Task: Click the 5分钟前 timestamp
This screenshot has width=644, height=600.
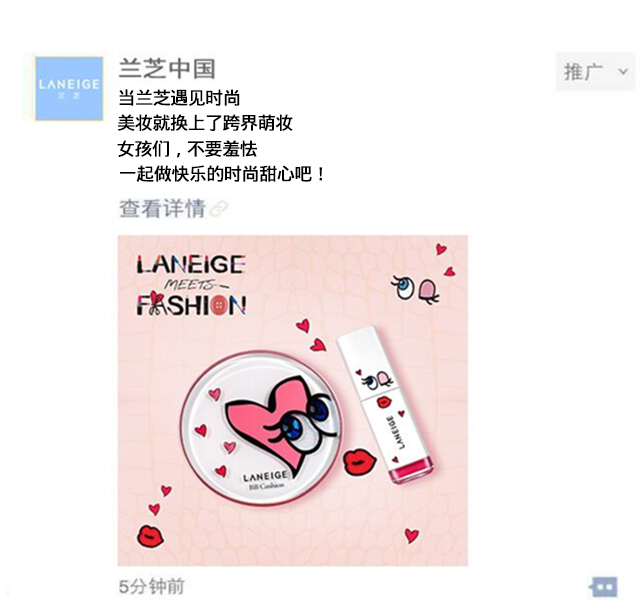Action: coord(152,586)
